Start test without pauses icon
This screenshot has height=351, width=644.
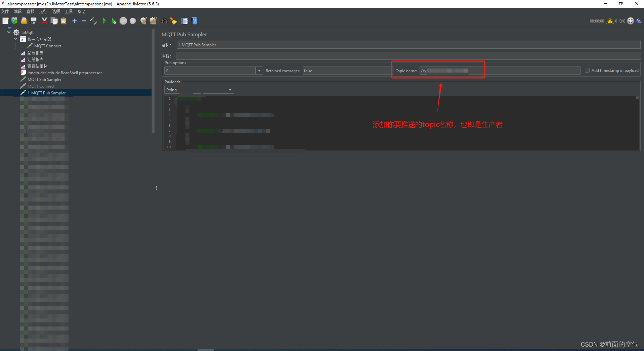114,21
